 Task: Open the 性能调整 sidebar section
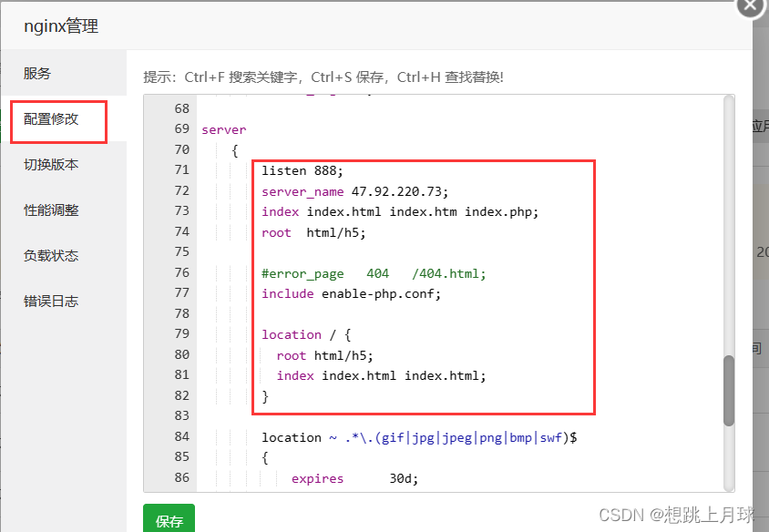tap(52, 210)
